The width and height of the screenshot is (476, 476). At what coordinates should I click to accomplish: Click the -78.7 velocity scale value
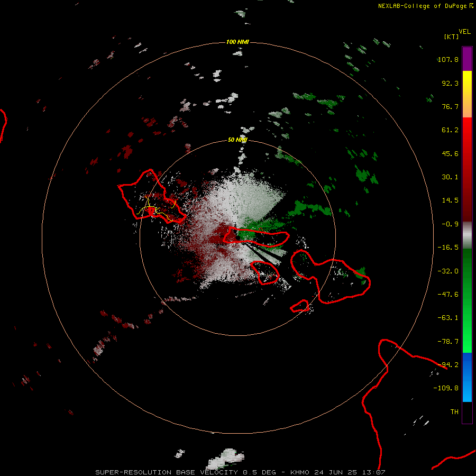point(448,342)
